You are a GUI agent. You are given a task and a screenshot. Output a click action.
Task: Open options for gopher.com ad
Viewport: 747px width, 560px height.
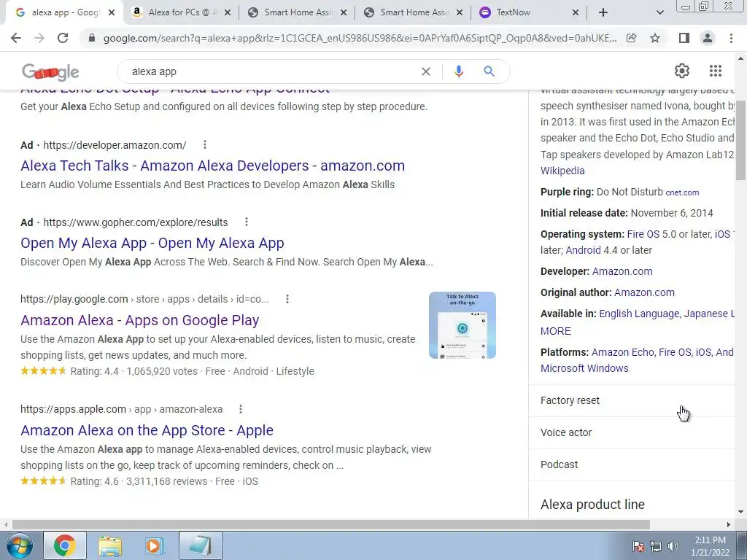pos(247,222)
